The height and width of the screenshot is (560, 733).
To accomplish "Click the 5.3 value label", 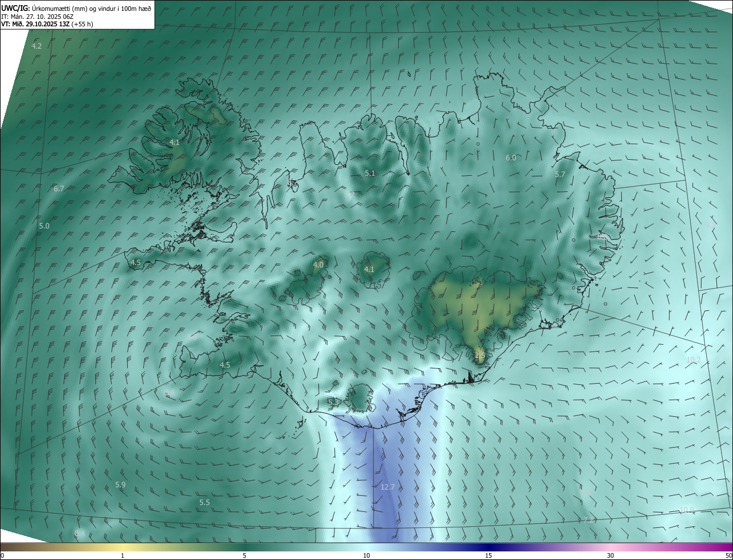I will coord(333,402).
